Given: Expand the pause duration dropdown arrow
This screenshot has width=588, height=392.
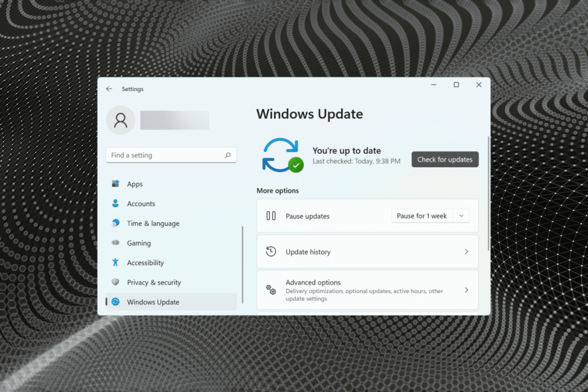Looking at the screenshot, I should (x=461, y=216).
